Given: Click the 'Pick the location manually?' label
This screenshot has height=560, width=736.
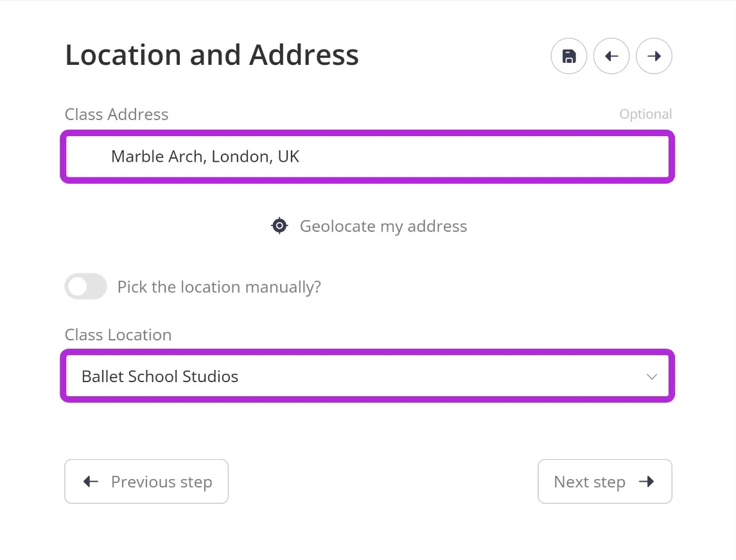Looking at the screenshot, I should 219,287.
